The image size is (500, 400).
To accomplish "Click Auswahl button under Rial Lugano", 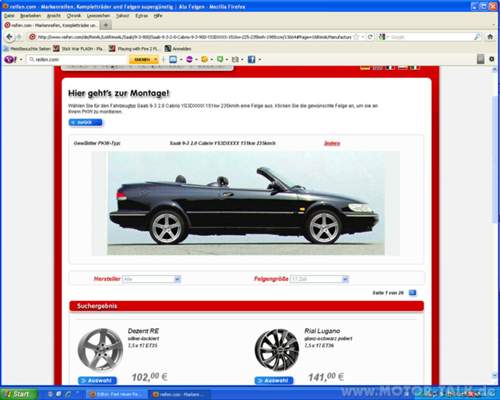I will [x=274, y=380].
